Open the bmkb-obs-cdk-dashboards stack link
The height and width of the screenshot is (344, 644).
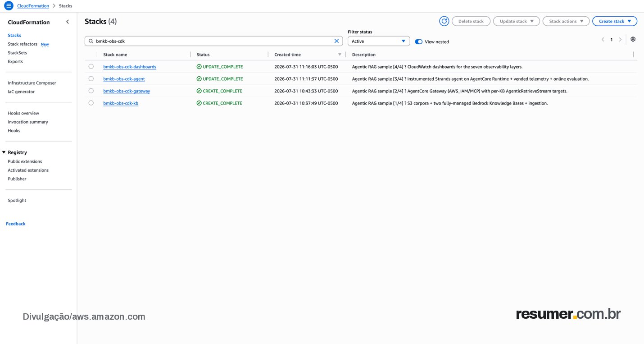(130, 67)
